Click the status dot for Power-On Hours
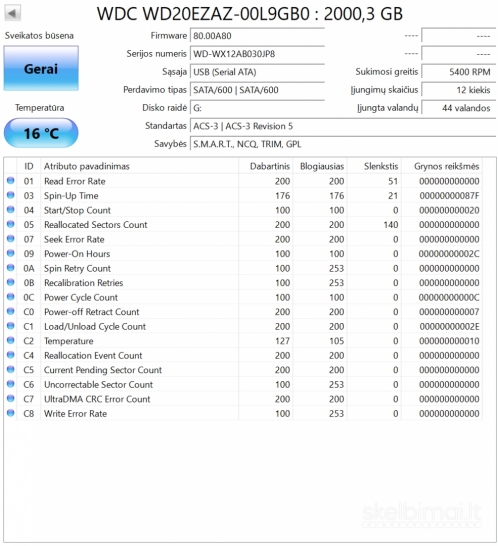The width and height of the screenshot is (498, 546). point(10,254)
